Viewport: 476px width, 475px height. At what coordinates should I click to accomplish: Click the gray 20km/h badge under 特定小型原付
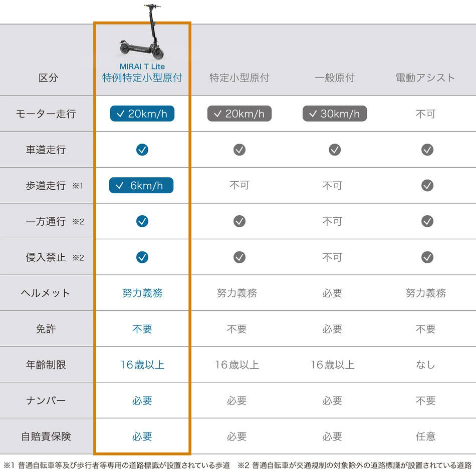tap(239, 114)
